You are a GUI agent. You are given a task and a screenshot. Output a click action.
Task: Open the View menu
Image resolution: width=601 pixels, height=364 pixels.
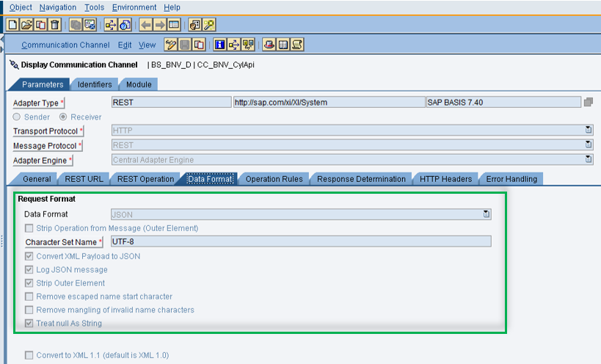coord(147,45)
